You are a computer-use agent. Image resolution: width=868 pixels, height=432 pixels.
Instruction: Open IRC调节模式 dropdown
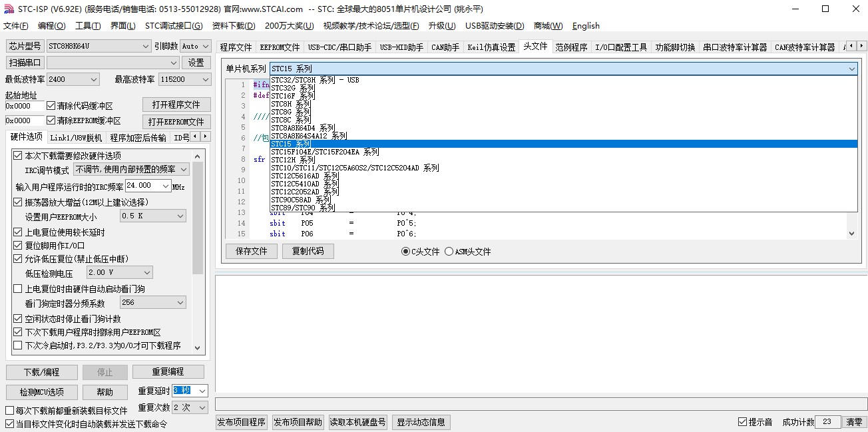[x=131, y=169]
